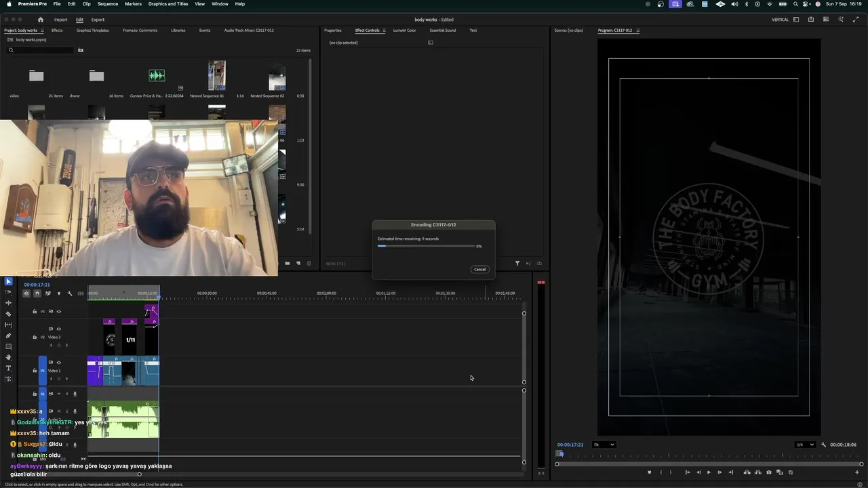Click the project search field
Viewport: 868px width, 488px height.
pos(41,50)
